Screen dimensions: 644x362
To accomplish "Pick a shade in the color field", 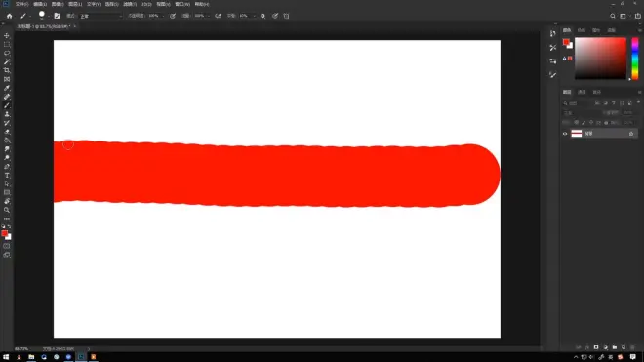I will tap(600, 59).
